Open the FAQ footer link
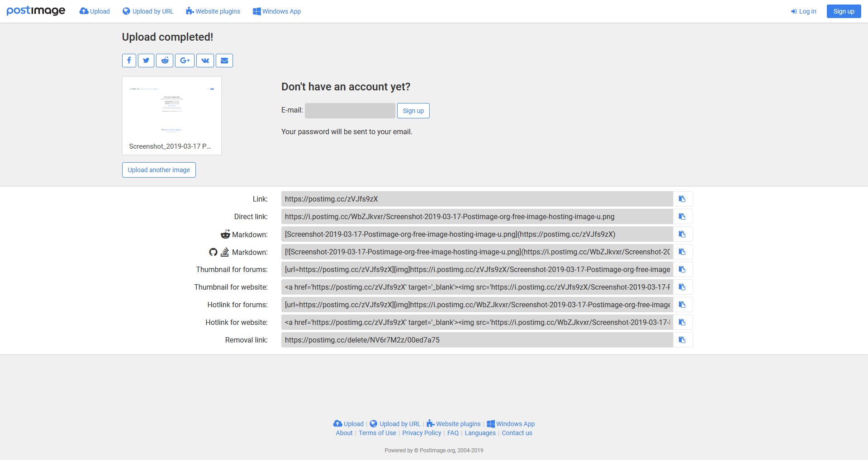Screen dimensions: 868x460 coord(453,433)
